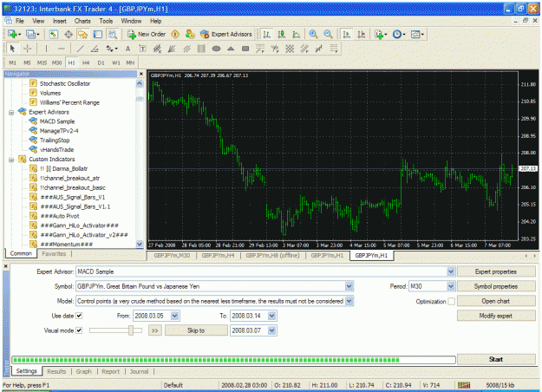Enable the Optimization checkbox
Image resolution: width=542 pixels, height=392 pixels.
[x=452, y=301]
